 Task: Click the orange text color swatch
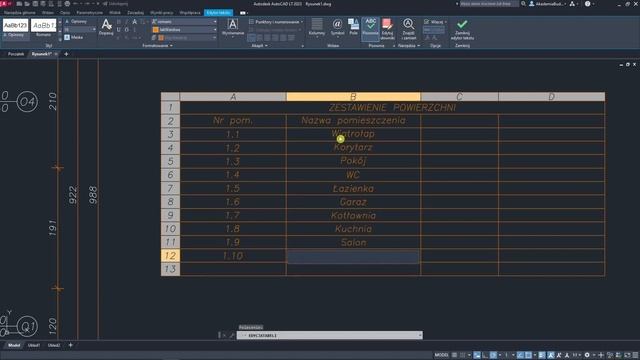[156, 30]
